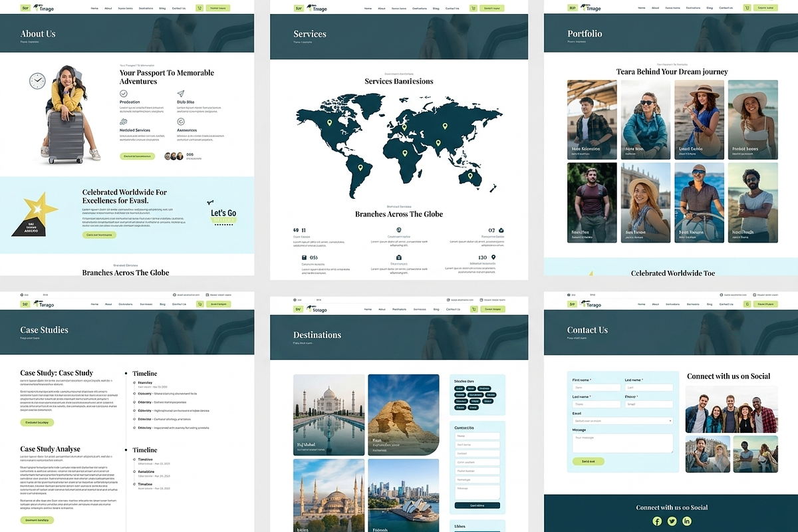The width and height of the screenshot is (798, 532).
Task: Select Home in the About Us page menu
Action: click(94, 8)
